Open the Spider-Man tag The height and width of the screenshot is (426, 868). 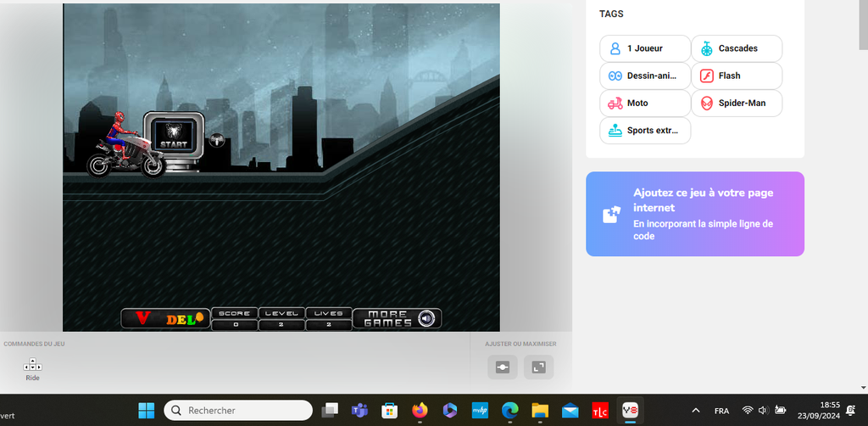pos(737,103)
